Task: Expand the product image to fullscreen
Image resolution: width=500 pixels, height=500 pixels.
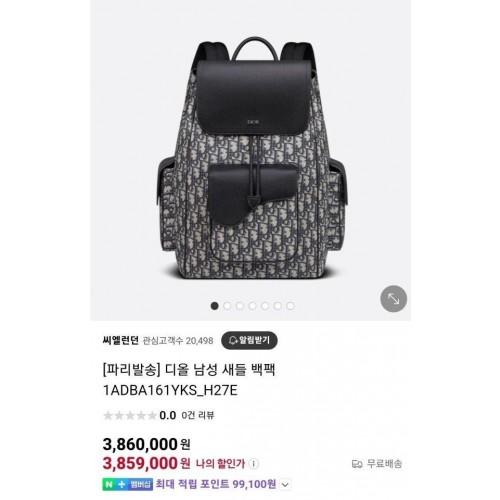Action: tap(394, 299)
